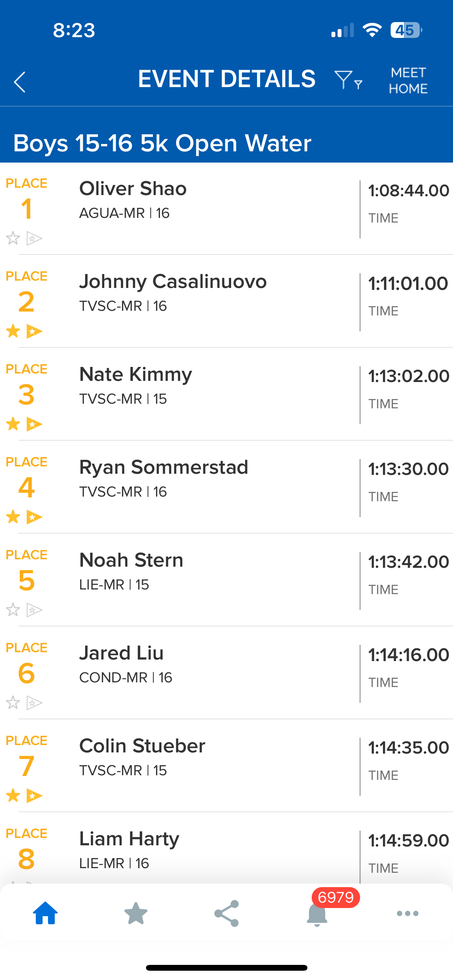Open the filter options funnel icon
The height and width of the screenshot is (980, 453).
pyautogui.click(x=347, y=80)
